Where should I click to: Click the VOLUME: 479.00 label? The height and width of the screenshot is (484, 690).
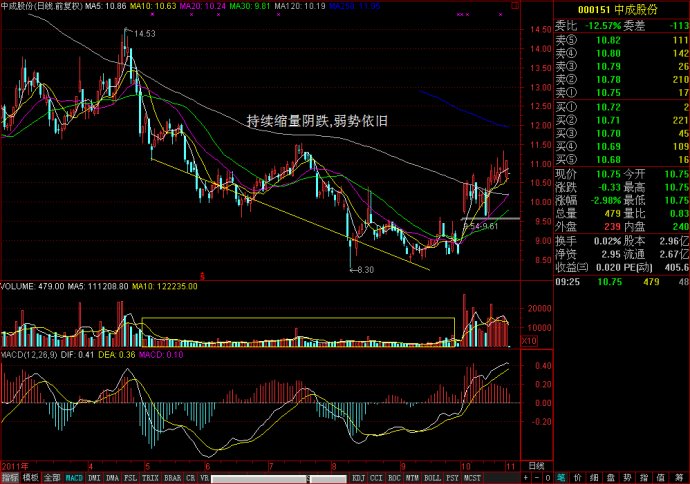tap(32, 286)
